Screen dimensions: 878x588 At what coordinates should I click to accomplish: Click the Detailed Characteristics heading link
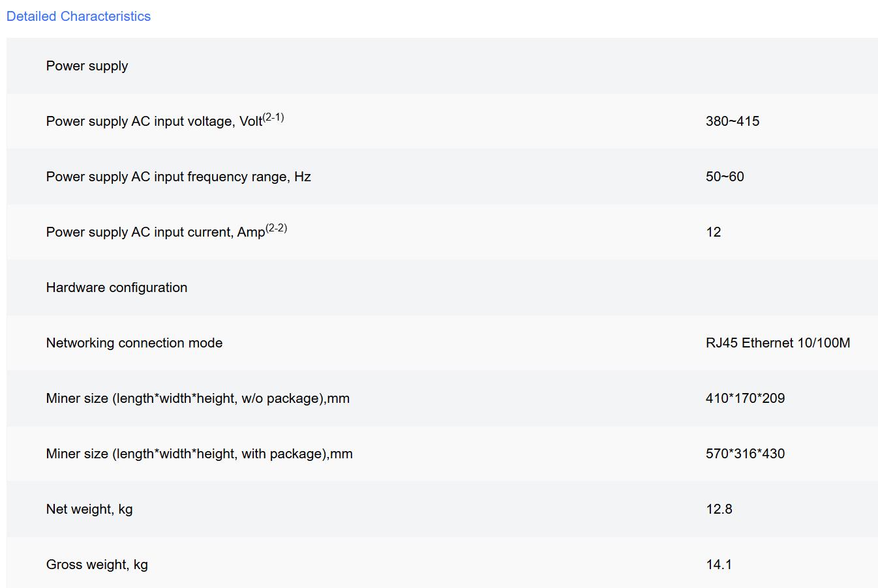[x=78, y=16]
